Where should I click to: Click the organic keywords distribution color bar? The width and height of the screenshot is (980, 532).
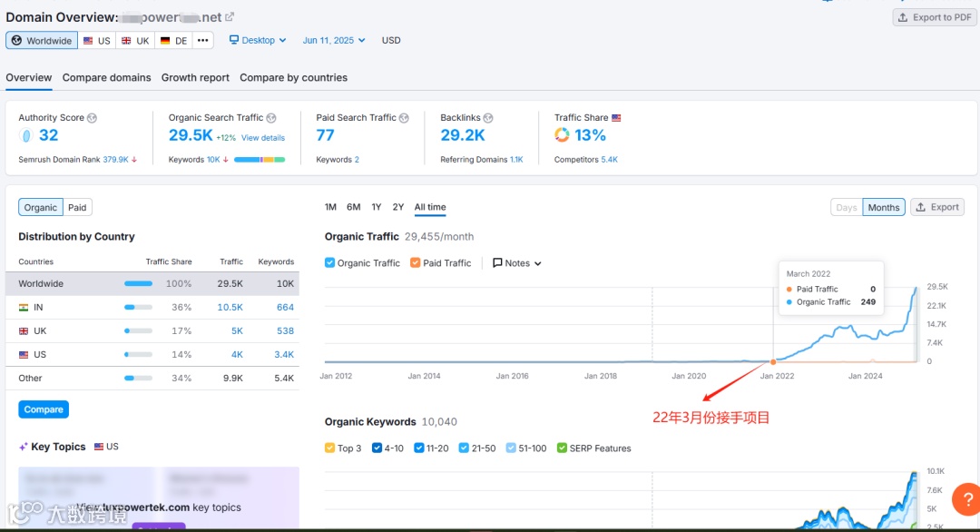pos(260,160)
